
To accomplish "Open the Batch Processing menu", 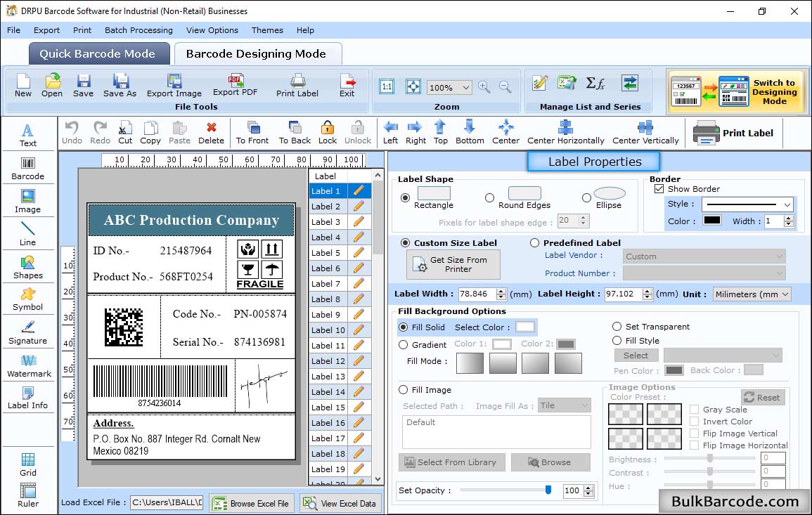I will 138,30.
